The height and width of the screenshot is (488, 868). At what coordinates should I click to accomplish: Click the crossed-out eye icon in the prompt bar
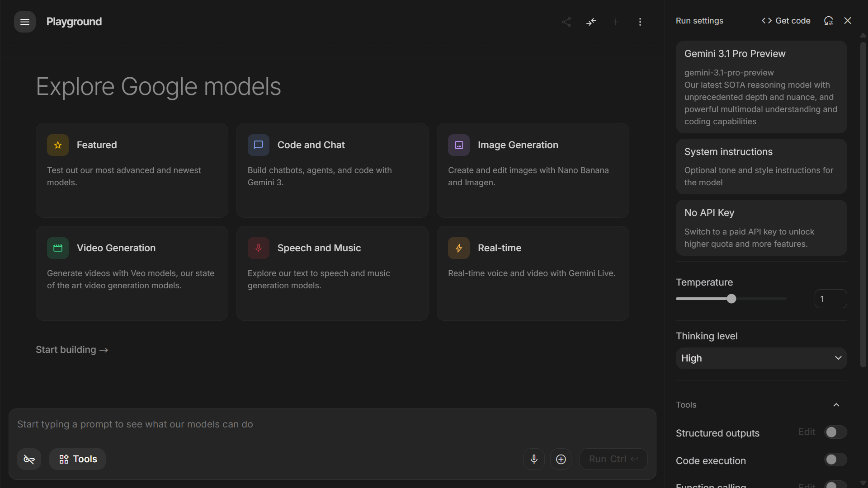29,459
